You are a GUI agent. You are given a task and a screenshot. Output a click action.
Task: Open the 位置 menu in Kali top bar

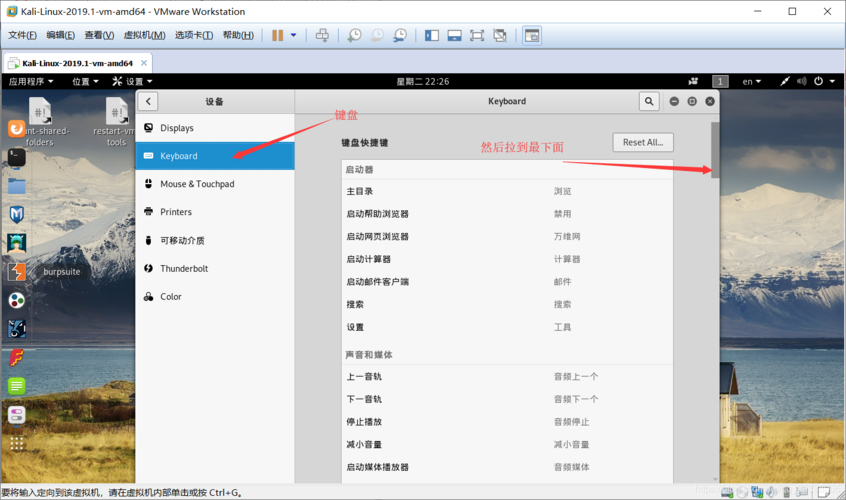tap(85, 81)
